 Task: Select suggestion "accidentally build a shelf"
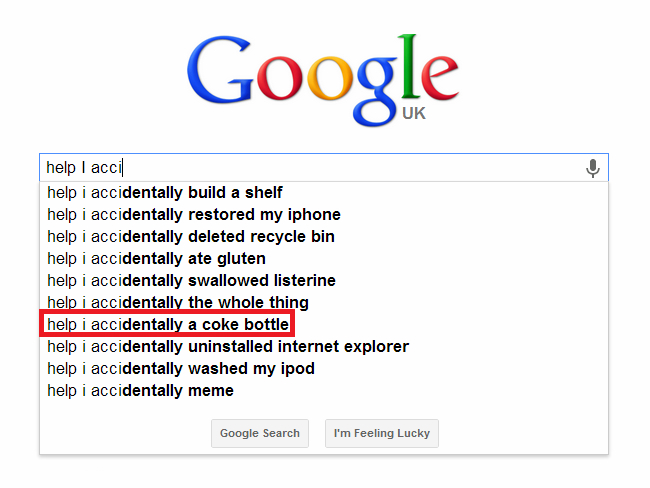click(165, 192)
